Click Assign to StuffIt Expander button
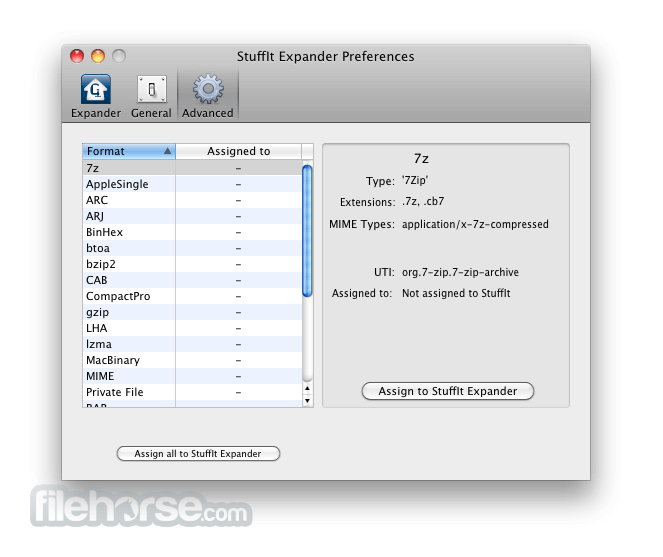 448,391
